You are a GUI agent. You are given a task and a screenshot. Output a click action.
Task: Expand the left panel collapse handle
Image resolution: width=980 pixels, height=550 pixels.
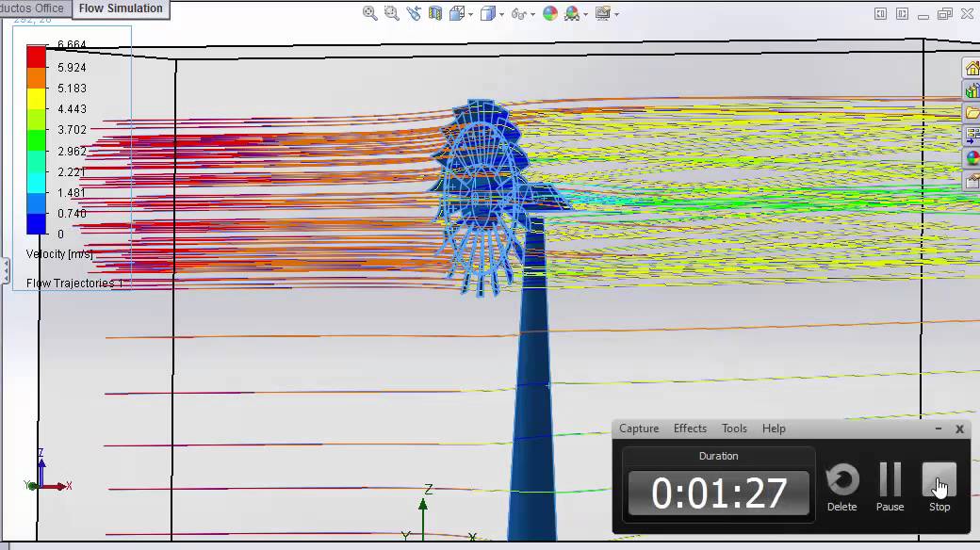(5, 271)
